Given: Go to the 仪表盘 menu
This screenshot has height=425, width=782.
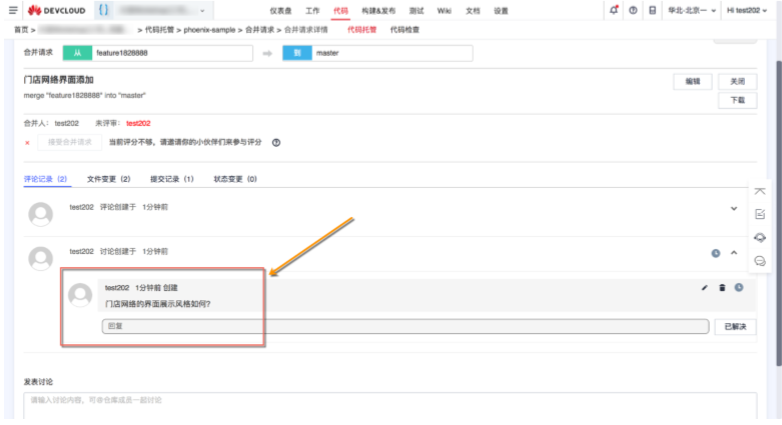Looking at the screenshot, I should tap(280, 11).
